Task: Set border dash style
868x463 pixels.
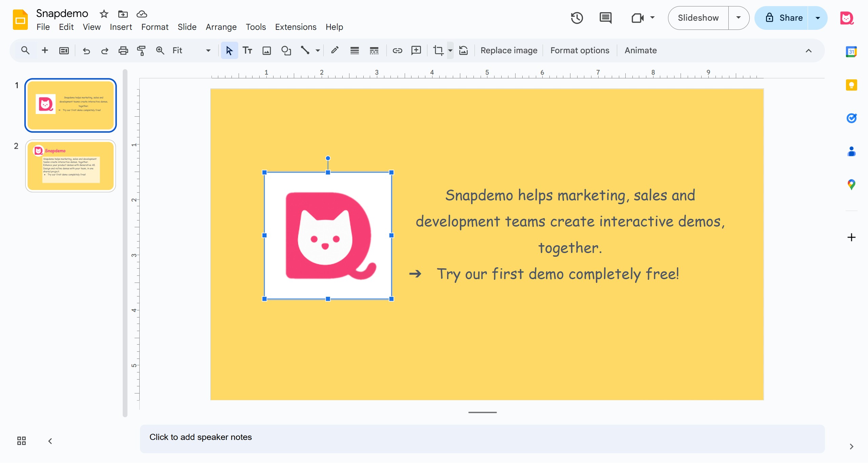Action: point(374,51)
